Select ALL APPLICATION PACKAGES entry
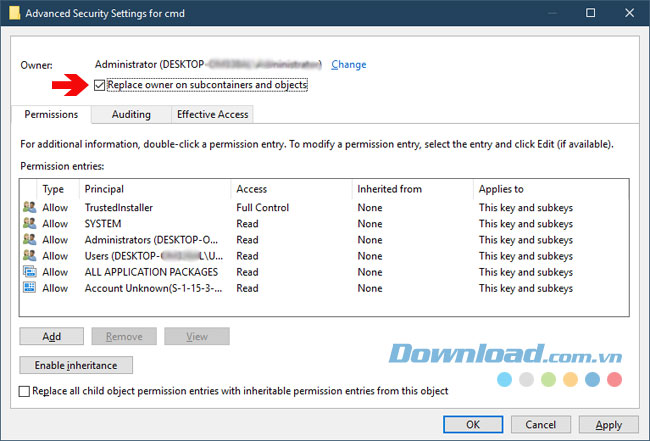 (151, 272)
